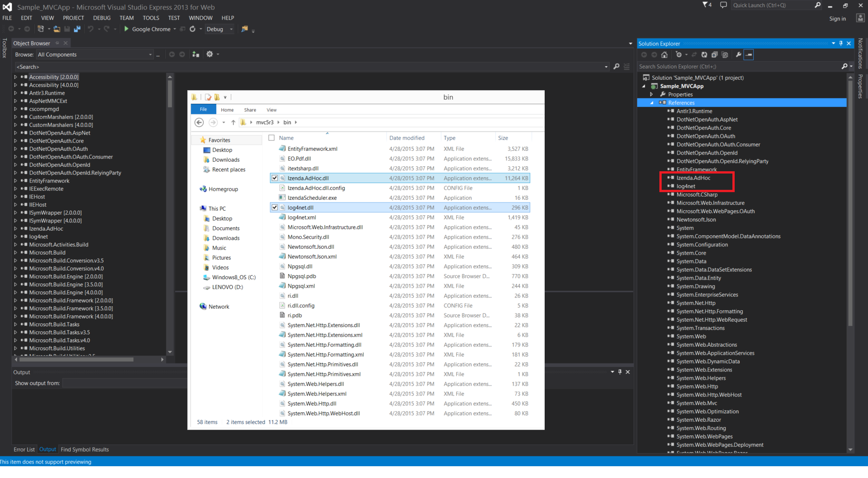Collapse all nodes in Solution Explorer

(715, 55)
